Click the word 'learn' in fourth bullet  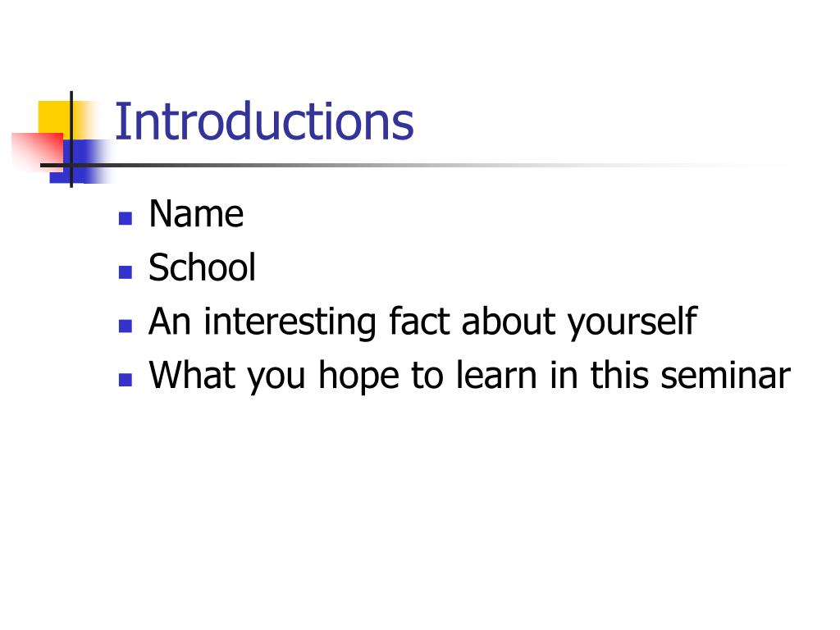(496, 374)
